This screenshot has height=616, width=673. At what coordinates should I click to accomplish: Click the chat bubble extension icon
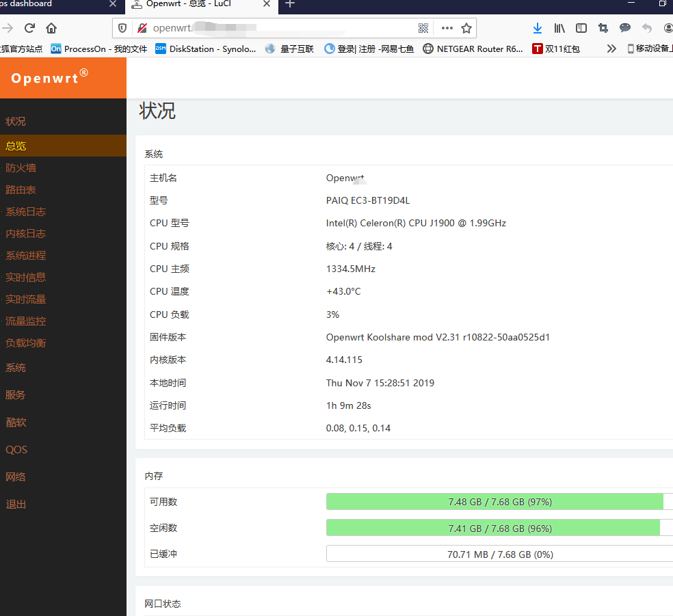pyautogui.click(x=625, y=28)
